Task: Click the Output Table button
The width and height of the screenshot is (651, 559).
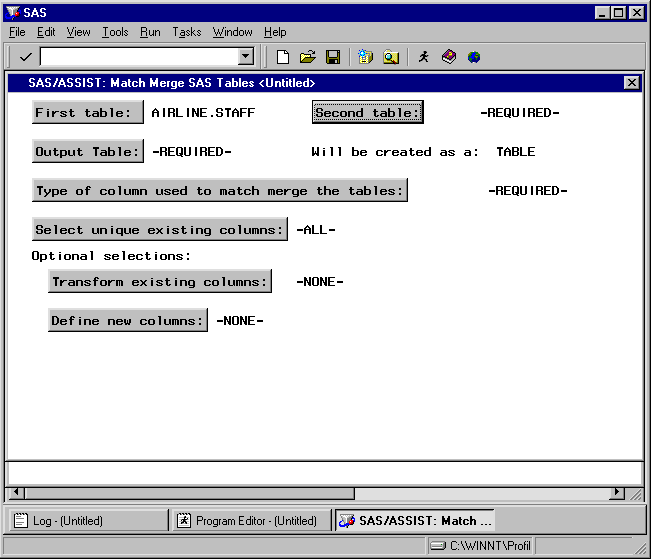Action: pyautogui.click(x=88, y=151)
